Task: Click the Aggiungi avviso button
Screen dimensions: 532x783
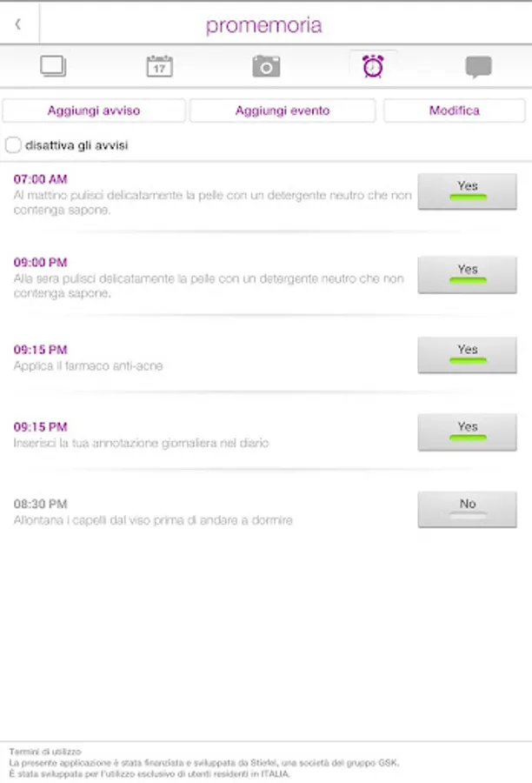Action: click(94, 110)
